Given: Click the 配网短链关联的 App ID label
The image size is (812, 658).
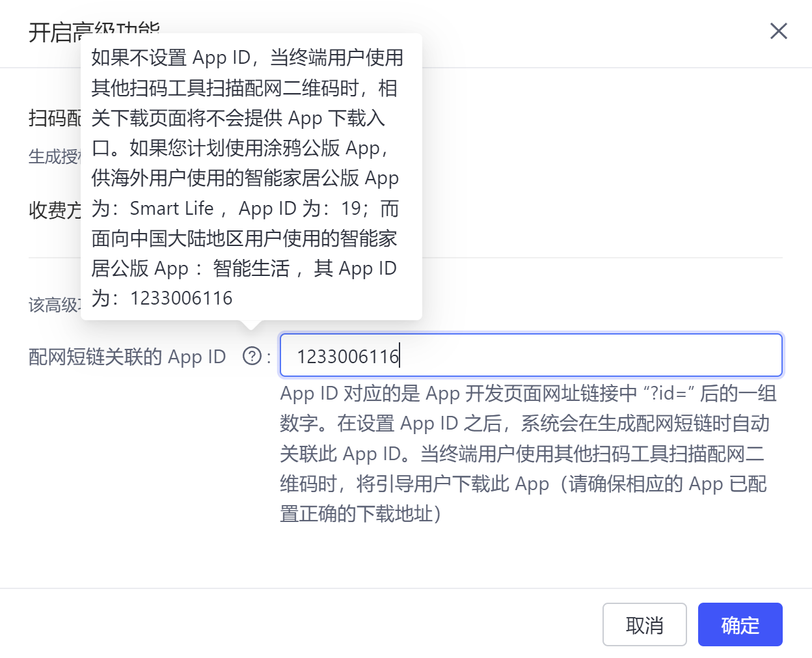Looking at the screenshot, I should tap(128, 357).
